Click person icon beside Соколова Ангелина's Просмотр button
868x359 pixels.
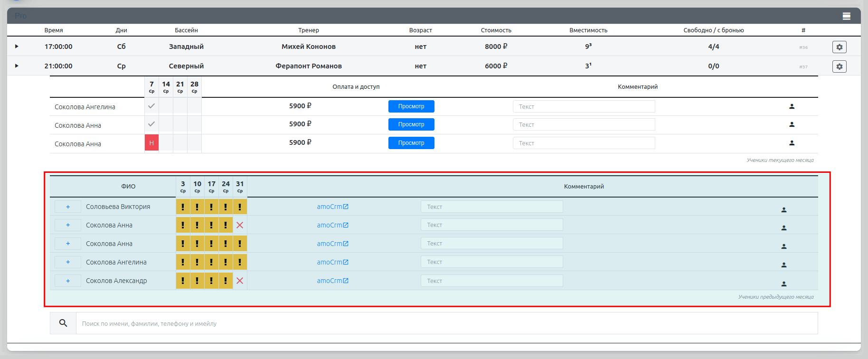[792, 106]
